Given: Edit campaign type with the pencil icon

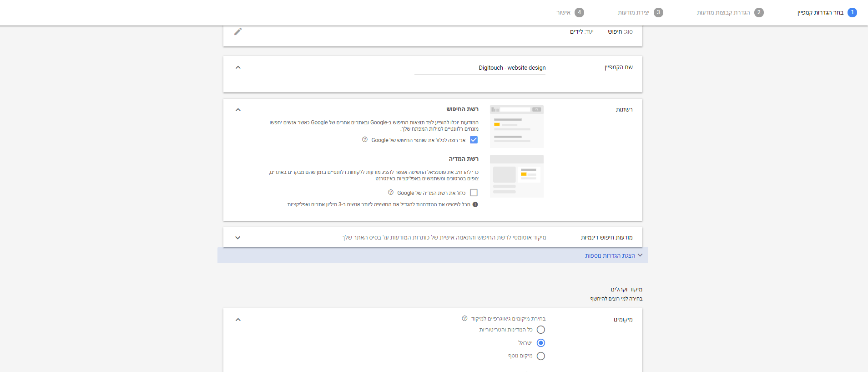Looking at the screenshot, I should (x=238, y=31).
